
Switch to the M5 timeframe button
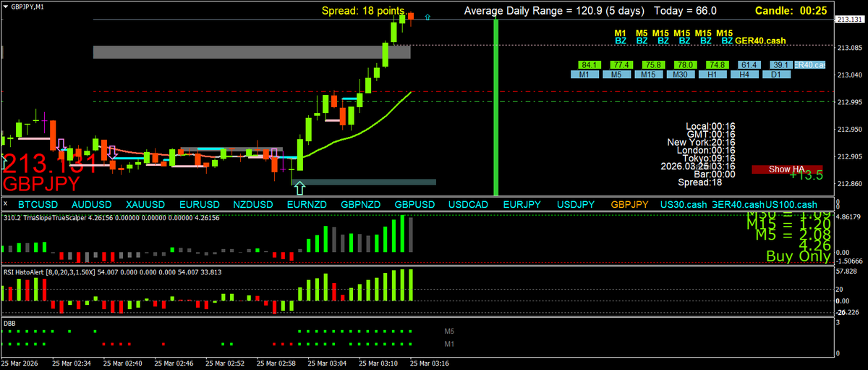tap(616, 75)
